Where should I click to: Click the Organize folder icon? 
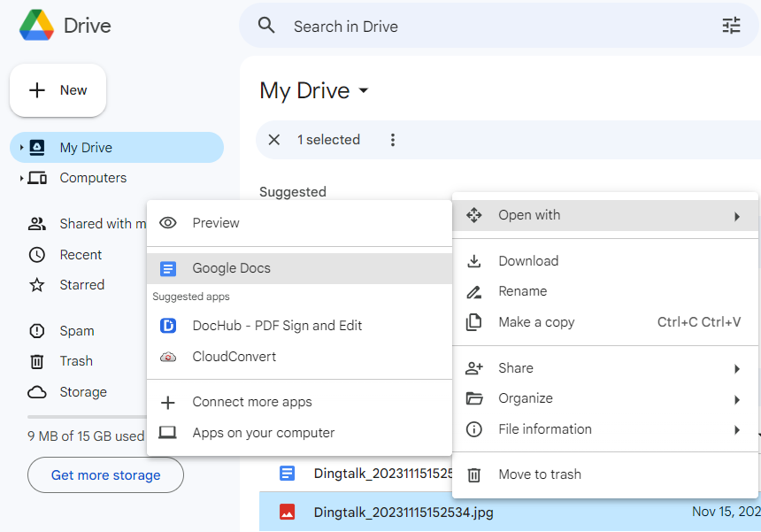coord(473,398)
